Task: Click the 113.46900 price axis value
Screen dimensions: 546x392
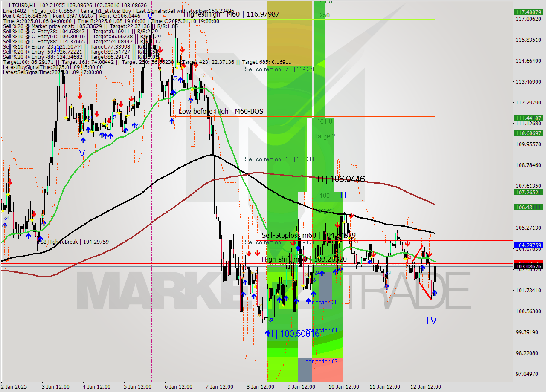Action: tap(529, 81)
